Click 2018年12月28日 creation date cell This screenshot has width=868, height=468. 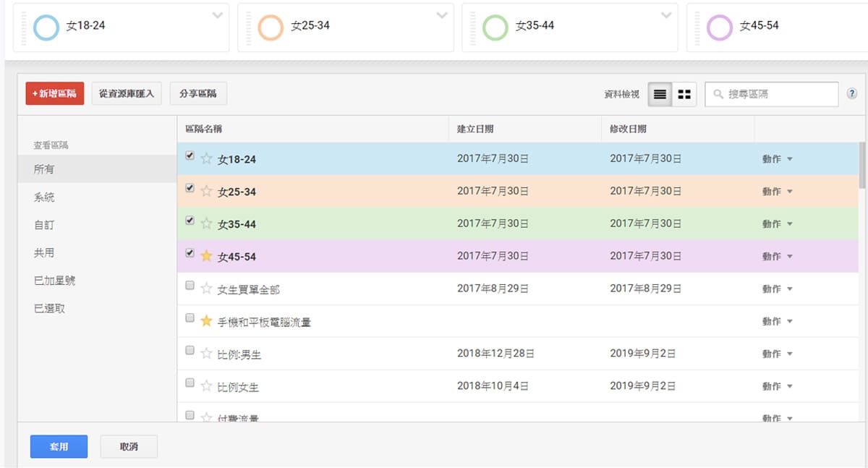pyautogui.click(x=496, y=354)
